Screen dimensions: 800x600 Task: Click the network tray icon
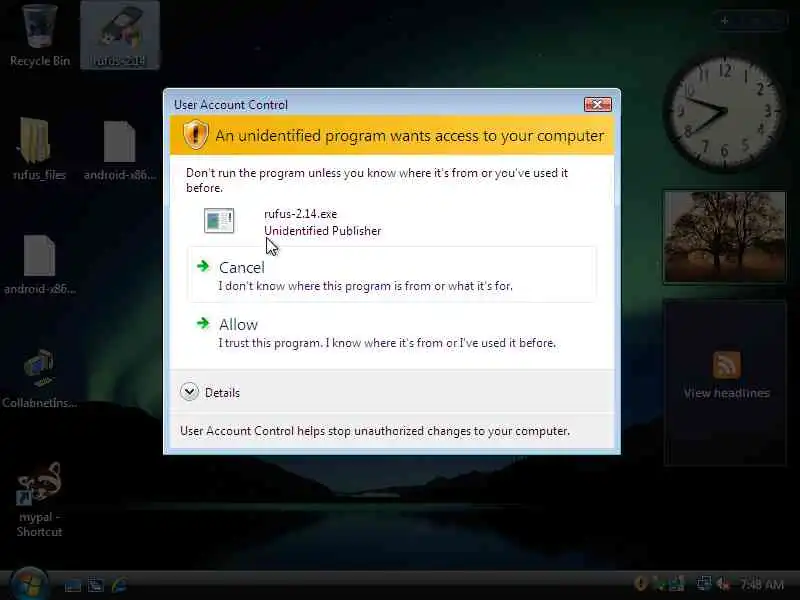(x=704, y=583)
